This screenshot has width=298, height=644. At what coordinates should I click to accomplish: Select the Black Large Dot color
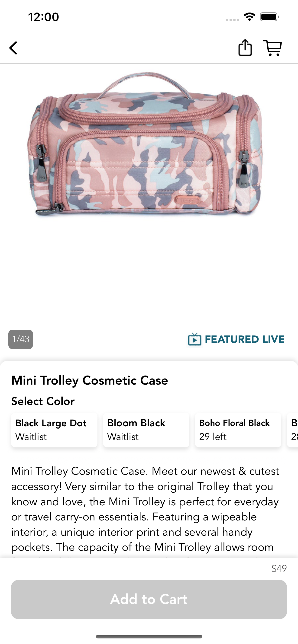(x=54, y=430)
